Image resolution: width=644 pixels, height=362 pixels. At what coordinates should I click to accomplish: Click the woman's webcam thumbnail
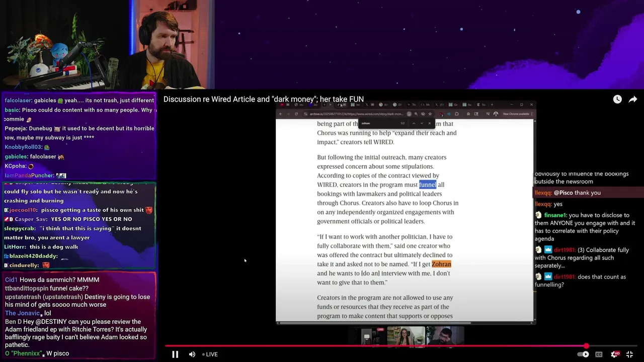click(x=406, y=336)
